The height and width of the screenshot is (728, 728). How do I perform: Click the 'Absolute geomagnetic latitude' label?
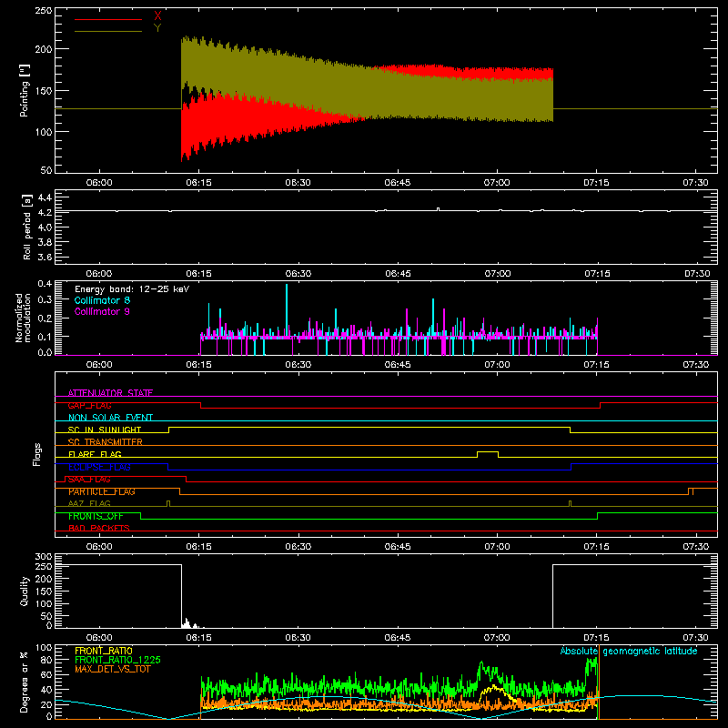coord(629,652)
